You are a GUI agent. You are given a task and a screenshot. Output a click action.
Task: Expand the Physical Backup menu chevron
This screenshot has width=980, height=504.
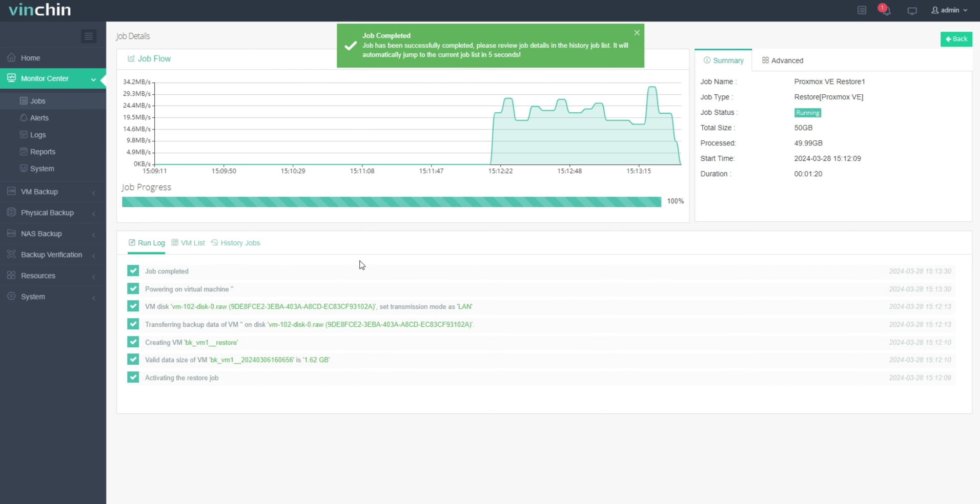point(94,214)
